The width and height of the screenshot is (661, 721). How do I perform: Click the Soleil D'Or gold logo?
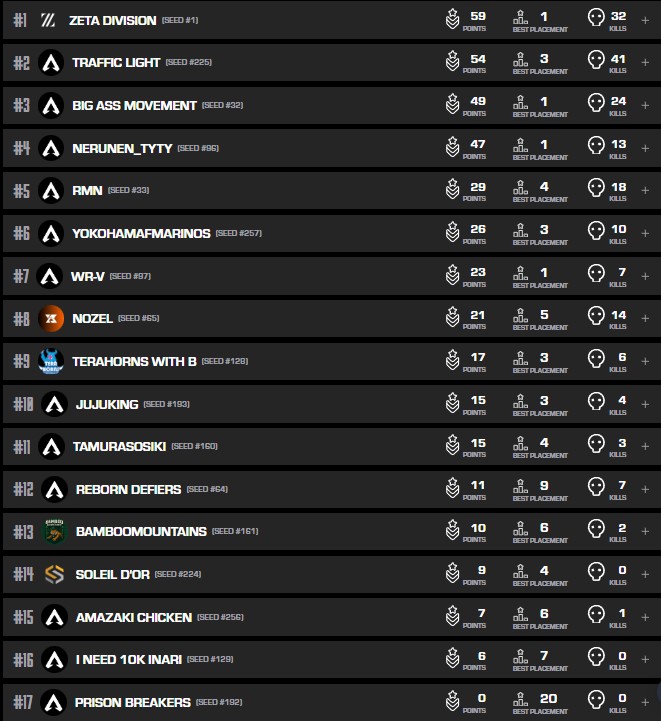[54, 574]
